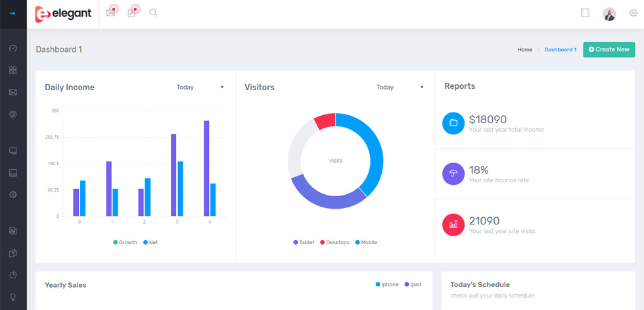Open the Visitors Today dropdown
This screenshot has width=644, height=310.
point(400,87)
